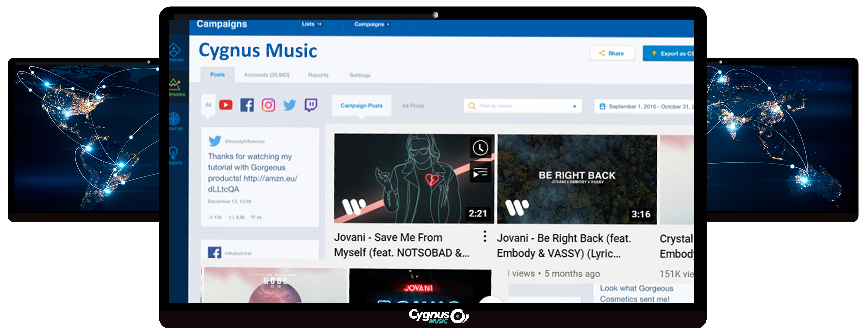Click the Share button
868x336 pixels.
(x=612, y=53)
